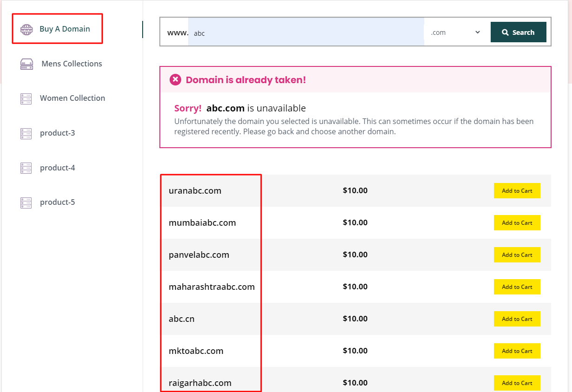
Task: Select the Buy A Domain menu label
Action: (x=65, y=29)
